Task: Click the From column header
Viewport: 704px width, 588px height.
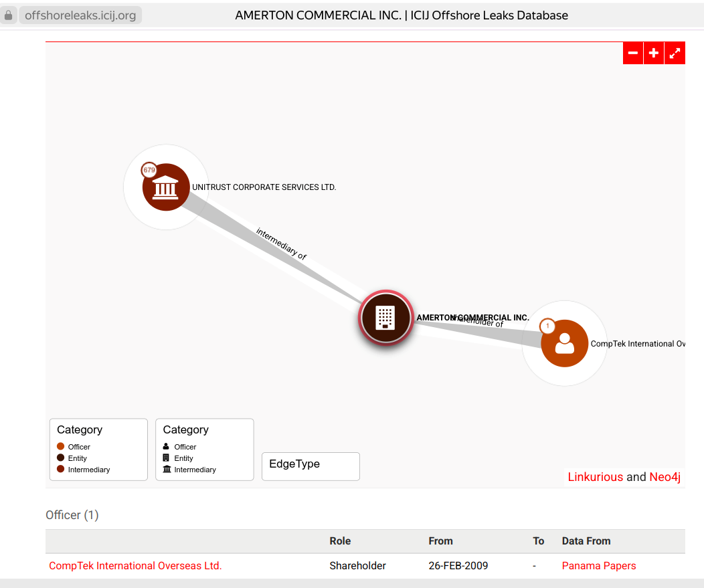Action: click(x=440, y=541)
